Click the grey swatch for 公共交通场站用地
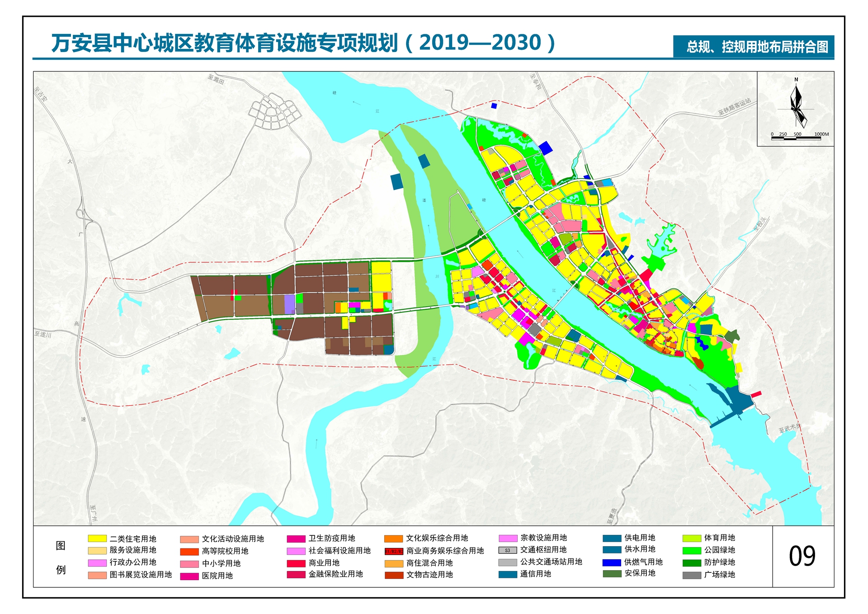Screen dimensions: 868x614 pyautogui.click(x=508, y=562)
